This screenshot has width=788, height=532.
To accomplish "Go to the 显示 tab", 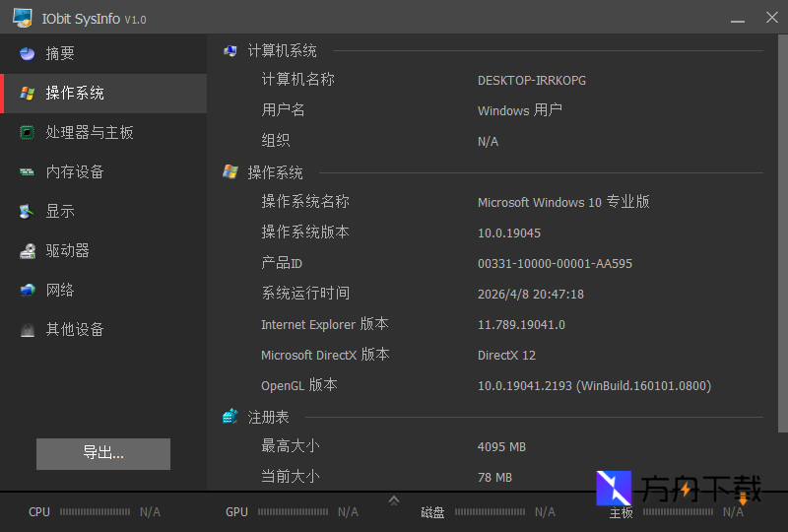I will click(103, 211).
